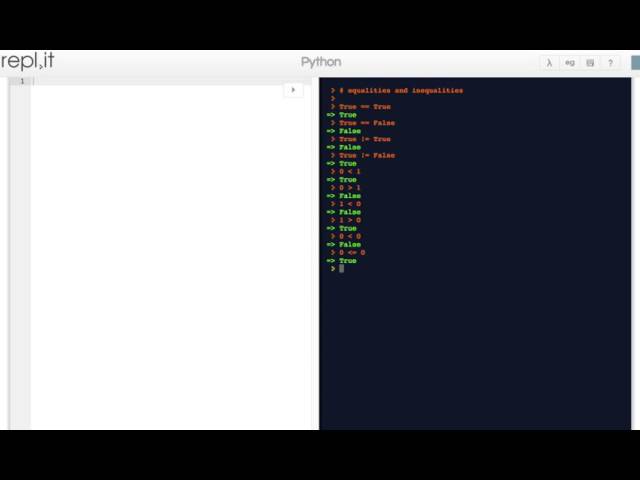Select the 'True != True' console line

pos(364,139)
